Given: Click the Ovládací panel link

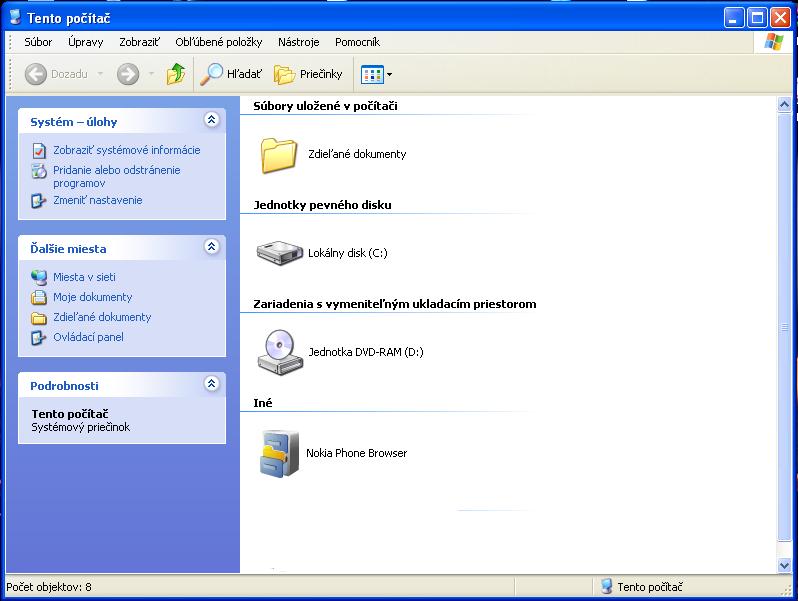Looking at the screenshot, I should coord(88,337).
